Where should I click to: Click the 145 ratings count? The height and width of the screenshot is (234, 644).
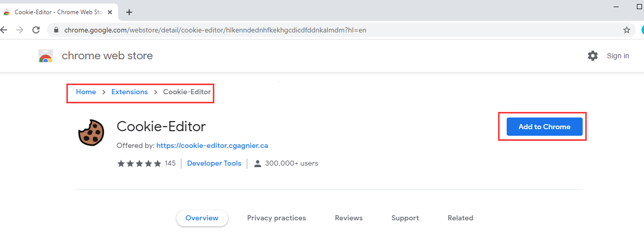coord(170,163)
